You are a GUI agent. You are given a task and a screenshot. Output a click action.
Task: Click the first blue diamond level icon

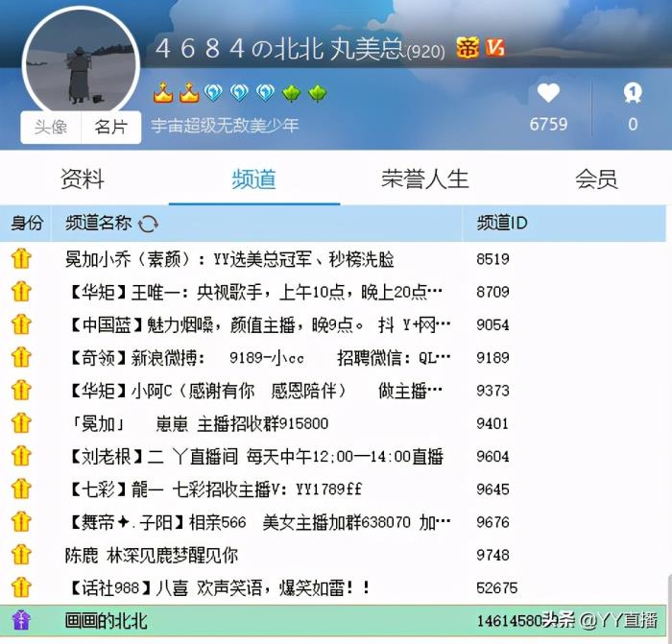tap(214, 93)
